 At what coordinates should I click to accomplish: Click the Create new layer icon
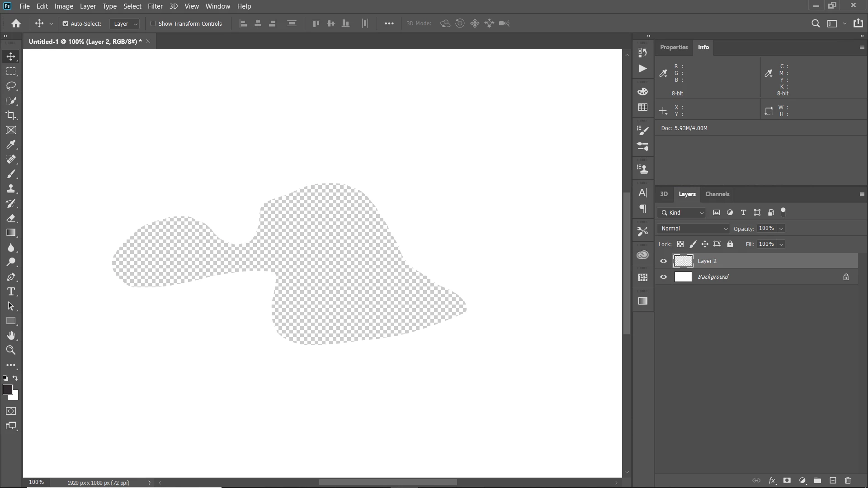(833, 480)
